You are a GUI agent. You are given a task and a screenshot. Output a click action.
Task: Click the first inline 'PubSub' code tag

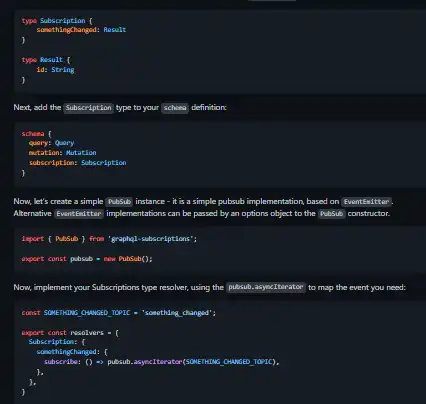(x=119, y=202)
